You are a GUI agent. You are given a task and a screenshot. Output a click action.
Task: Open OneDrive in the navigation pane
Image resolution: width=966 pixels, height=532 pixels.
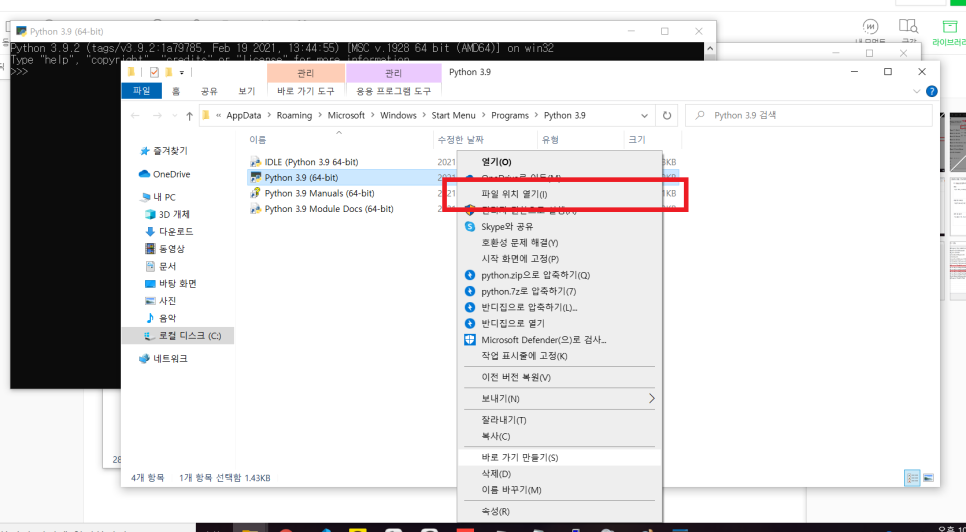[164, 174]
